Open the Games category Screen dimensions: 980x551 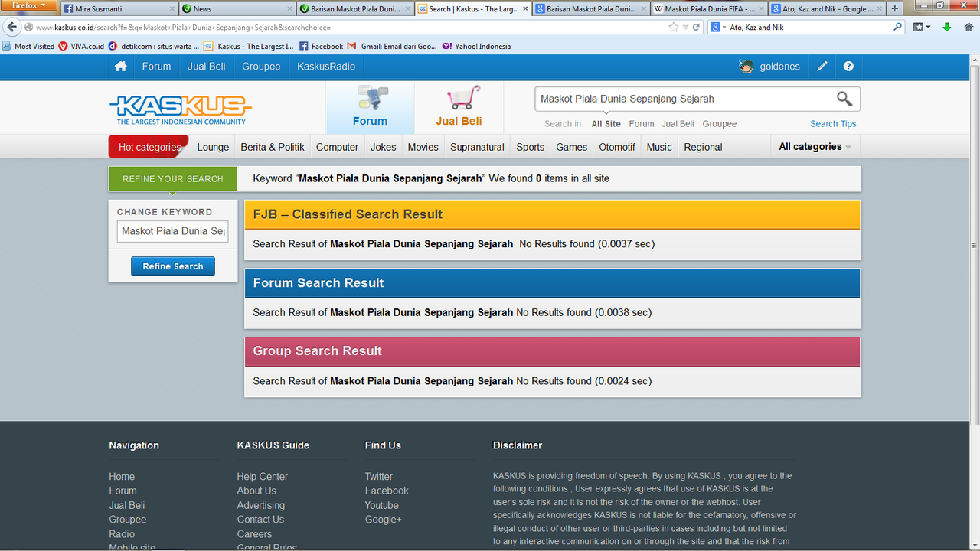[x=572, y=147]
